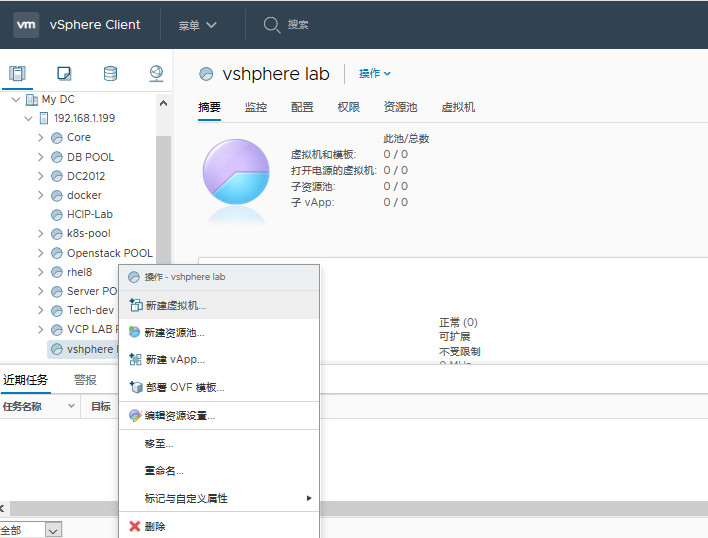Viewport: 708px width, 538px height.
Task: Switch to the 监控 tab
Action: click(x=256, y=107)
